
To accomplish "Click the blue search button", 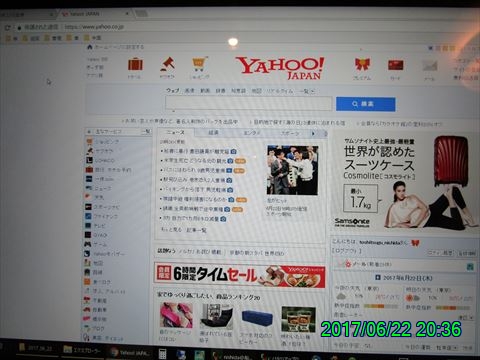I will [366, 104].
